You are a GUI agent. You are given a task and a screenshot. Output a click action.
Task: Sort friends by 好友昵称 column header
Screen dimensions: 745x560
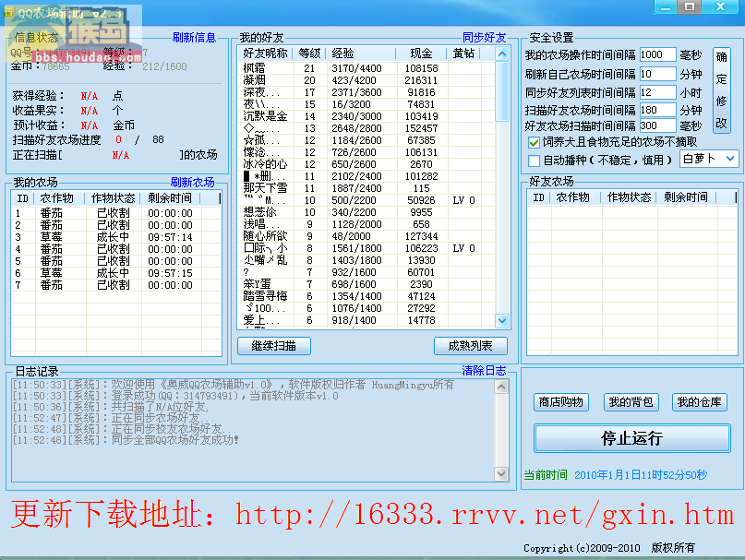point(265,54)
